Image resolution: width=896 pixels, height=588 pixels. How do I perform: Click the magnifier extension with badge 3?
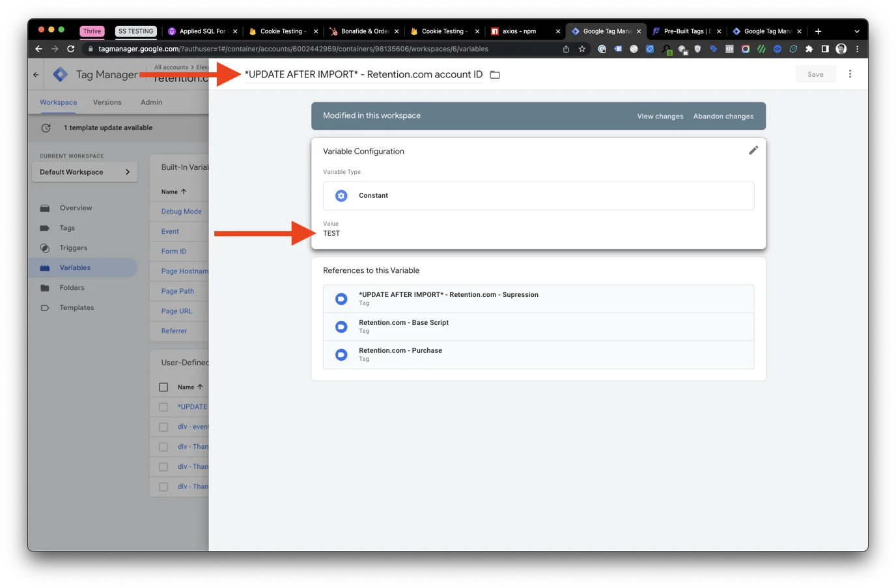pos(666,49)
